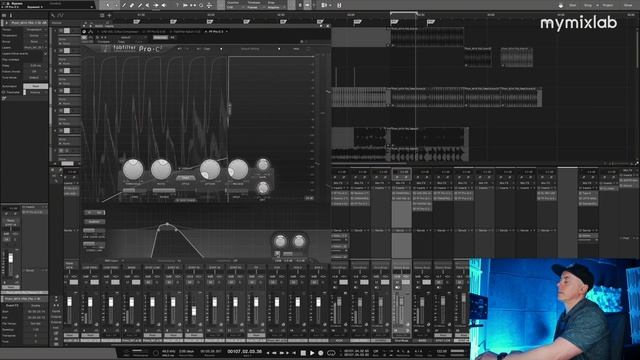Select the Paint tool

click(140, 5)
